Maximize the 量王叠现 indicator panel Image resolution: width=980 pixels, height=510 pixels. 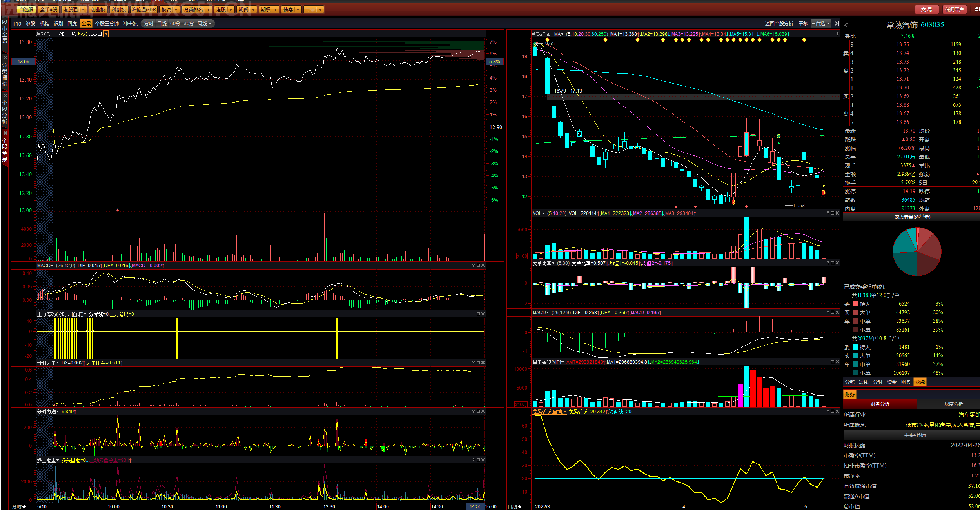[833, 362]
